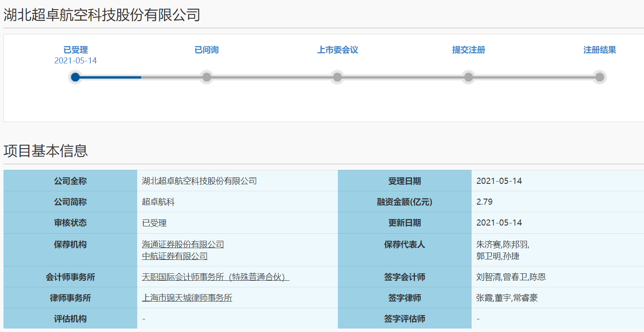The height and width of the screenshot is (332, 644).
Task: Click the company title heading at top
Action: click(x=102, y=15)
